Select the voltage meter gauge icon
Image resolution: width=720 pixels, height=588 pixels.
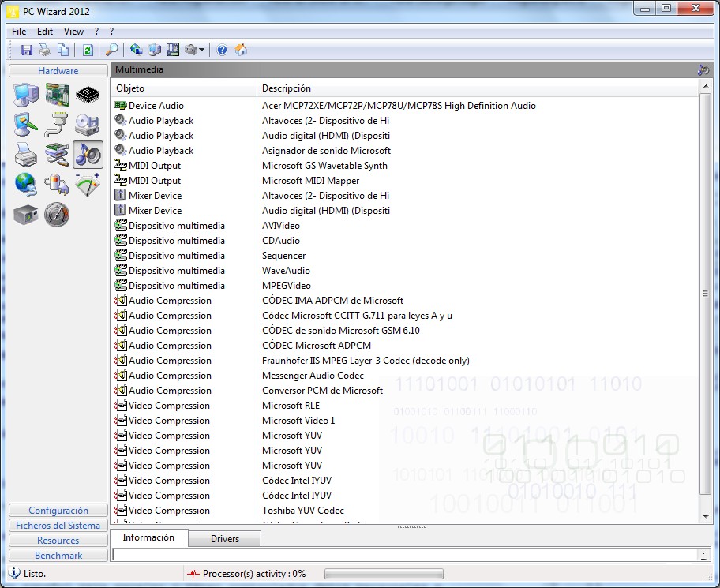(88, 184)
